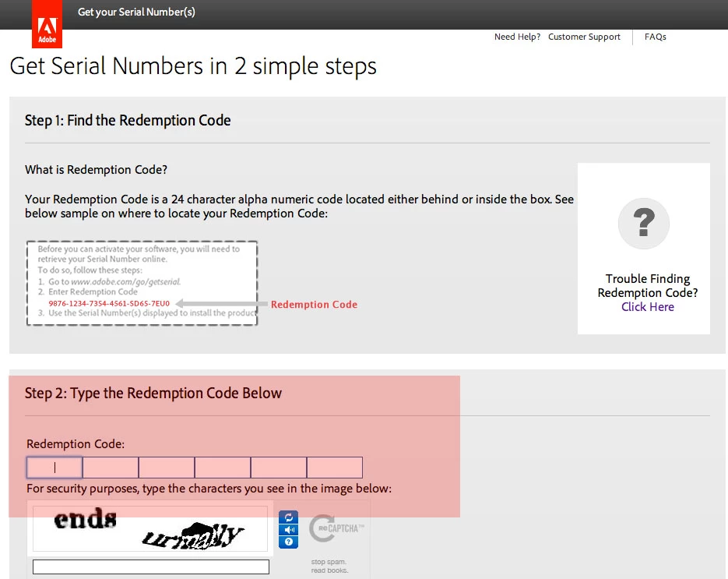Click Here for redemption code help

click(x=648, y=307)
